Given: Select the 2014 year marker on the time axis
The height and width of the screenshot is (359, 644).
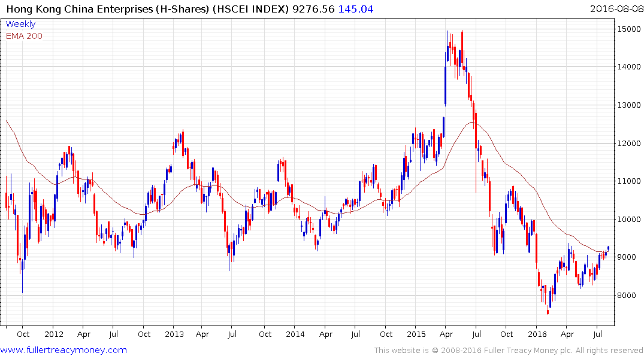Looking at the screenshot, I should tap(295, 334).
